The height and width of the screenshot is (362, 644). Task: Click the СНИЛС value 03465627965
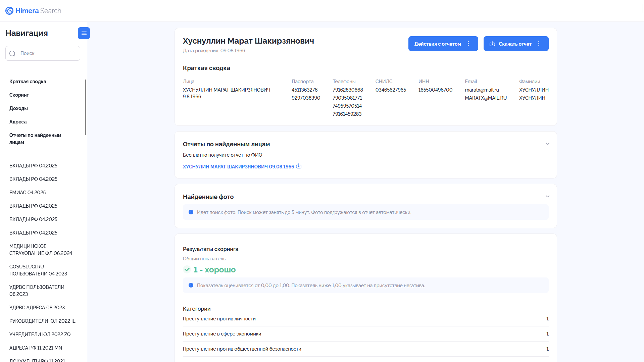391,90
